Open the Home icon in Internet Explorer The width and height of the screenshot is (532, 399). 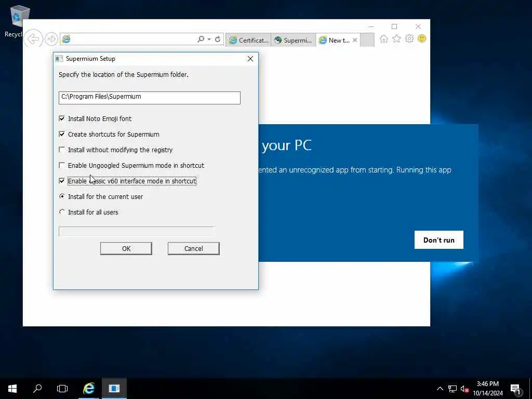[384, 39]
